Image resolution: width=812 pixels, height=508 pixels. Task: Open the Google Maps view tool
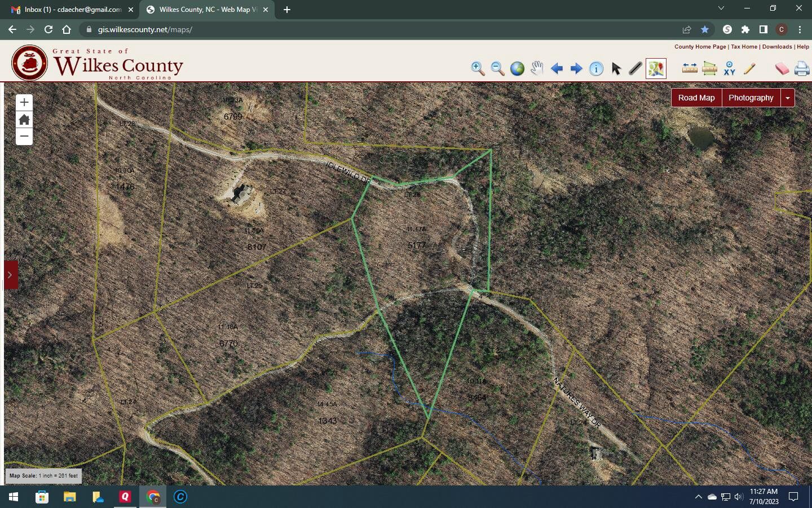[656, 68]
